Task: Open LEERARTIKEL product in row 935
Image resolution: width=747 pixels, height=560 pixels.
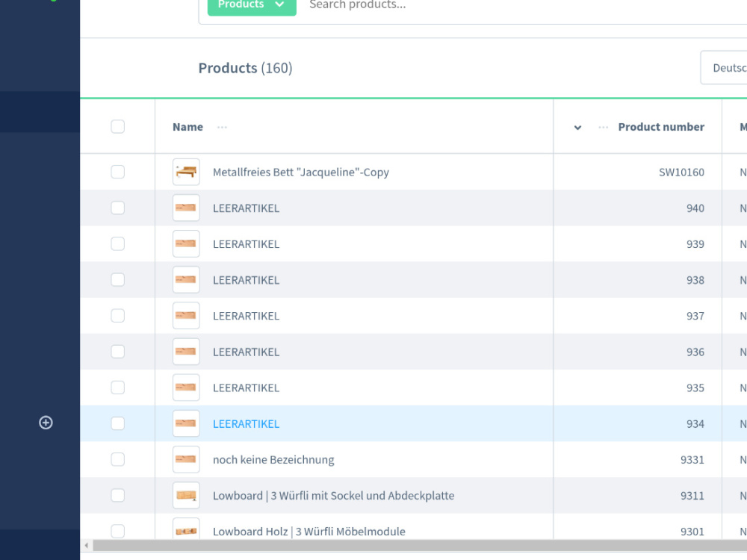Action: click(246, 388)
